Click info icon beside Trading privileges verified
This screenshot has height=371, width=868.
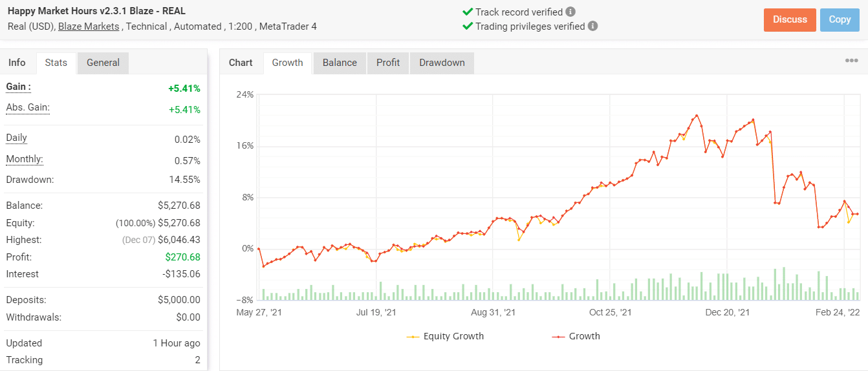[x=592, y=26]
